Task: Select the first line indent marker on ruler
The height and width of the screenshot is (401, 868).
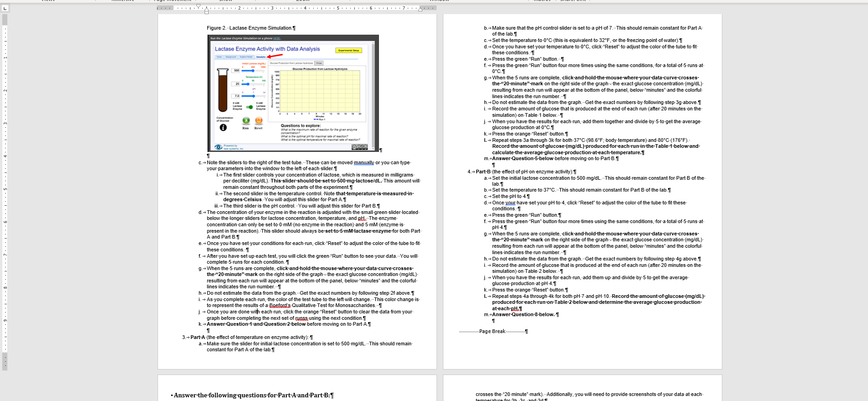Action: (x=198, y=6)
